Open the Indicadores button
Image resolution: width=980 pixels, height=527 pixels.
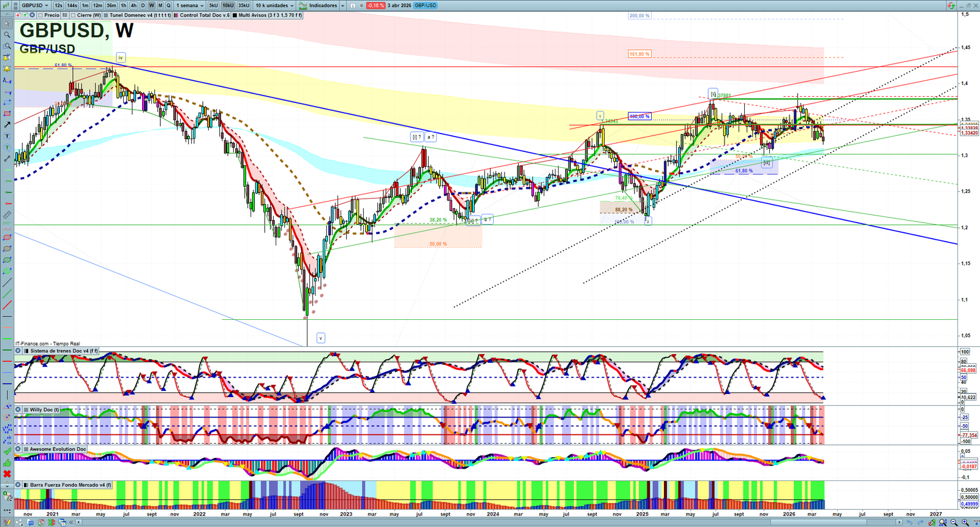[318, 6]
